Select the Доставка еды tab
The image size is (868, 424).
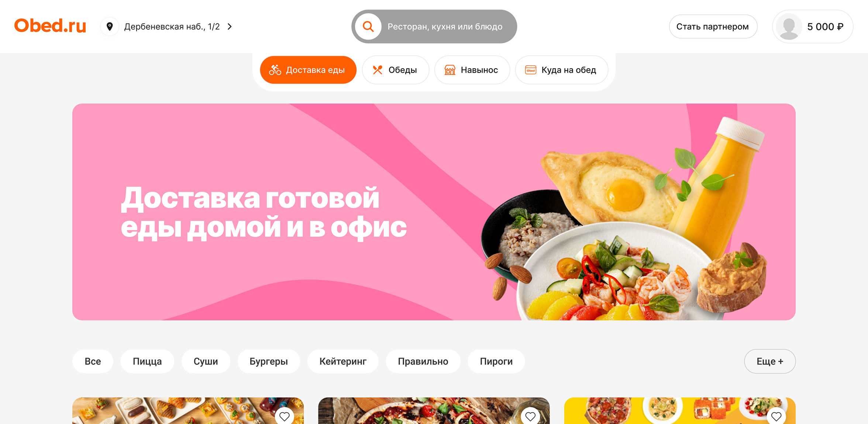coord(308,70)
